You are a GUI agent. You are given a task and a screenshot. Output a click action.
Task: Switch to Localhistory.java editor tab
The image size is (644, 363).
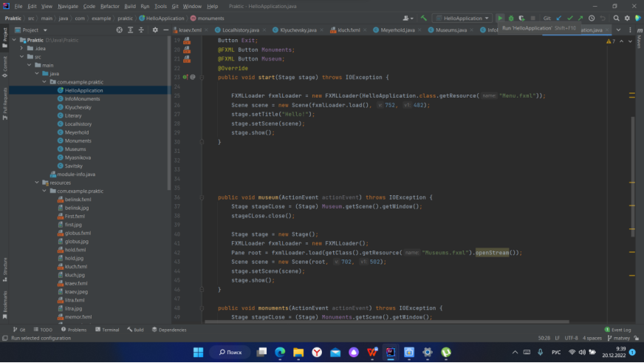coord(240,30)
